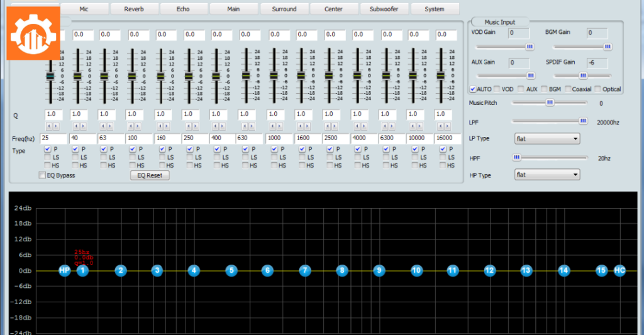Viewport: 644px width, 335px height.
Task: Enable the Optical input checkbox
Action: tap(598, 89)
